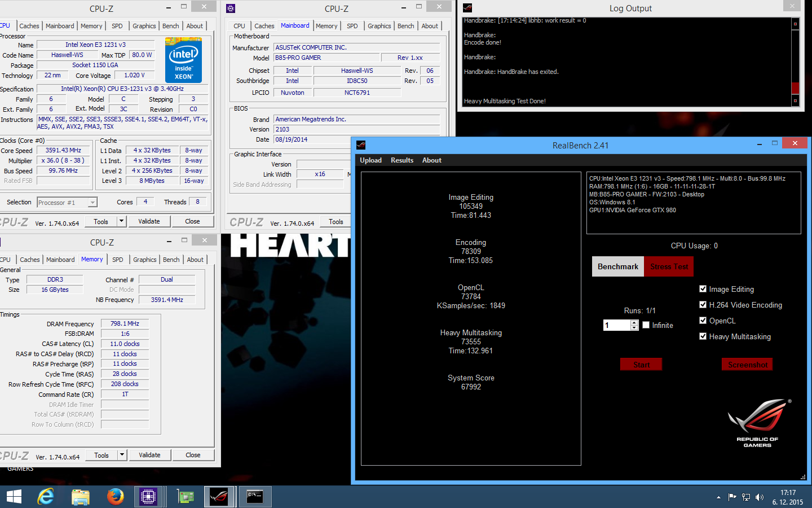Open File Explorer from the taskbar
The width and height of the screenshot is (812, 508).
tap(81, 497)
